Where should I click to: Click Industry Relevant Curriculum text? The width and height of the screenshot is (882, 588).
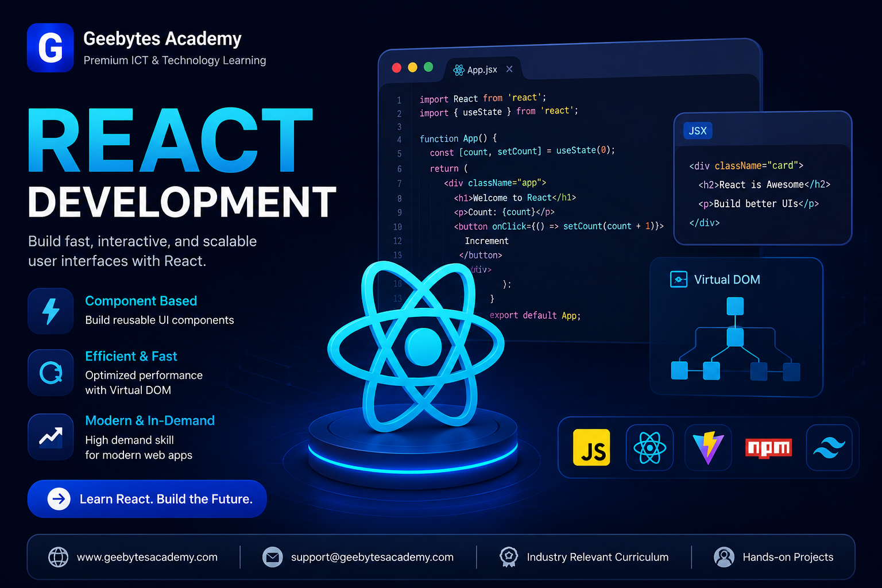[598, 557]
